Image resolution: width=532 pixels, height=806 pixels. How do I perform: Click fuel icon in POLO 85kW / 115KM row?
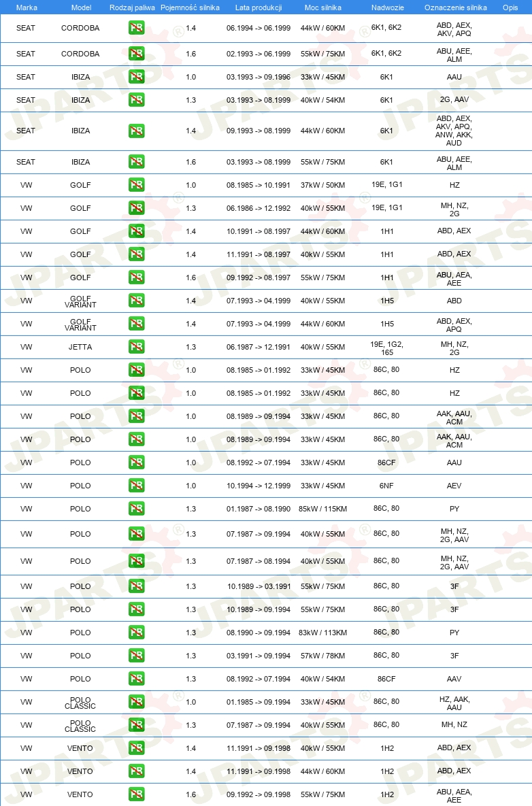136,508
